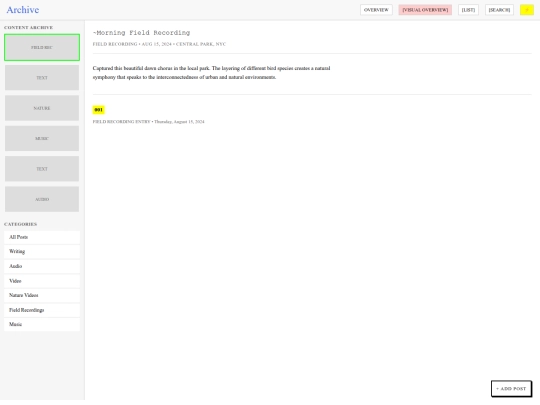540x405 pixels.
Task: Click the yellow lightning icon button
Action: [x=527, y=10]
